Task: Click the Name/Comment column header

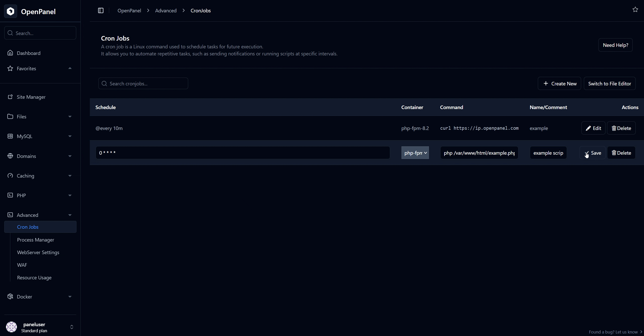Action: click(x=548, y=107)
